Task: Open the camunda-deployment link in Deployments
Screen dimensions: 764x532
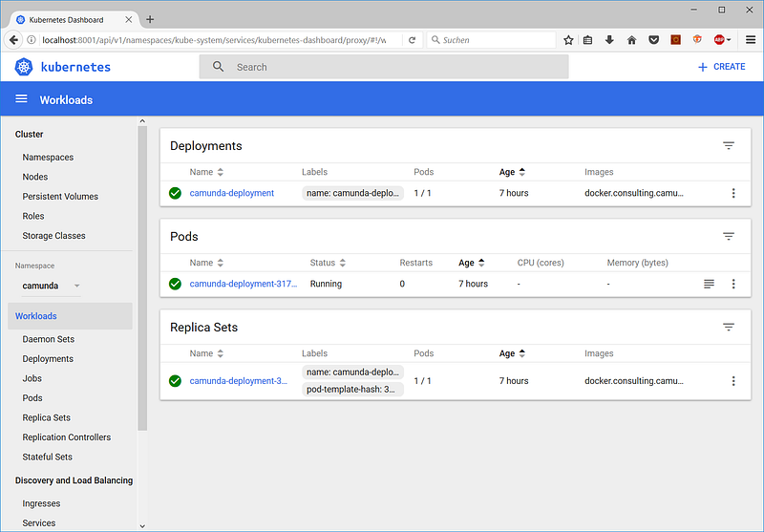Action: (x=232, y=193)
